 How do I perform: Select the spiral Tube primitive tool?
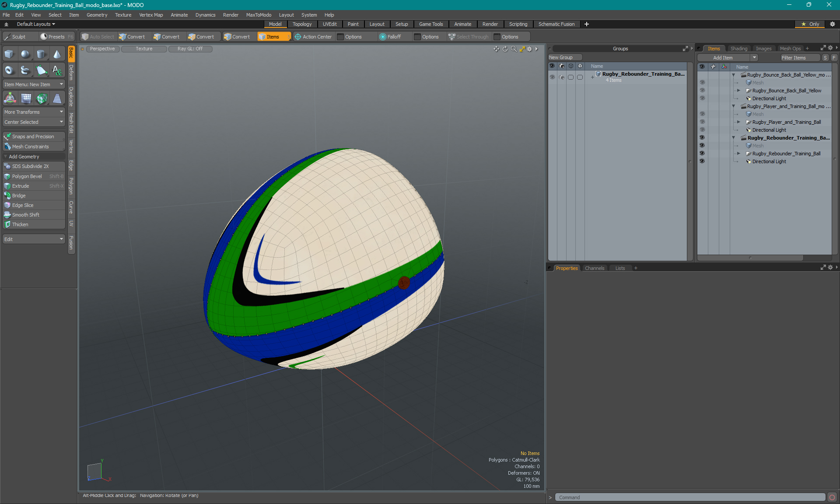click(25, 70)
